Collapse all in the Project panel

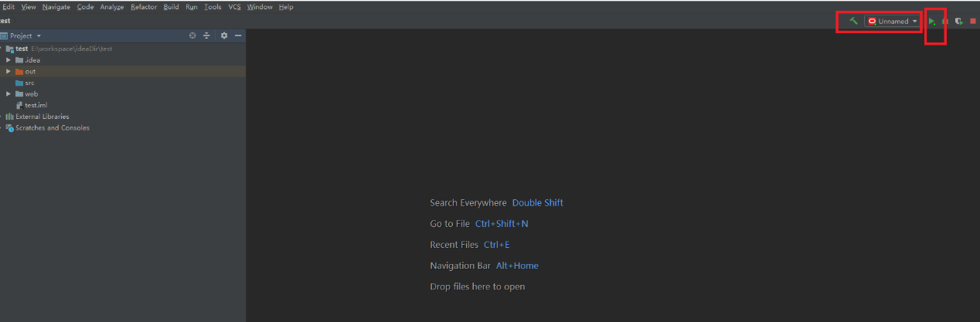206,36
